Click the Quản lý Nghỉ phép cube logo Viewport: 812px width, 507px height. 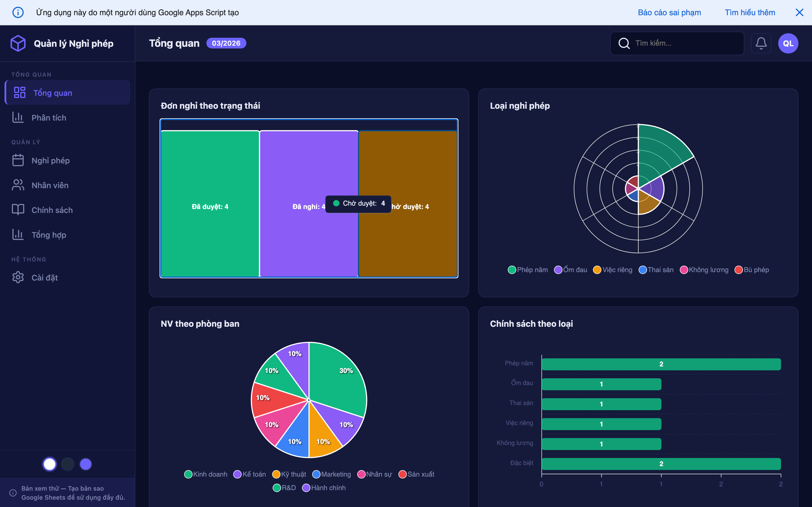pyautogui.click(x=18, y=43)
